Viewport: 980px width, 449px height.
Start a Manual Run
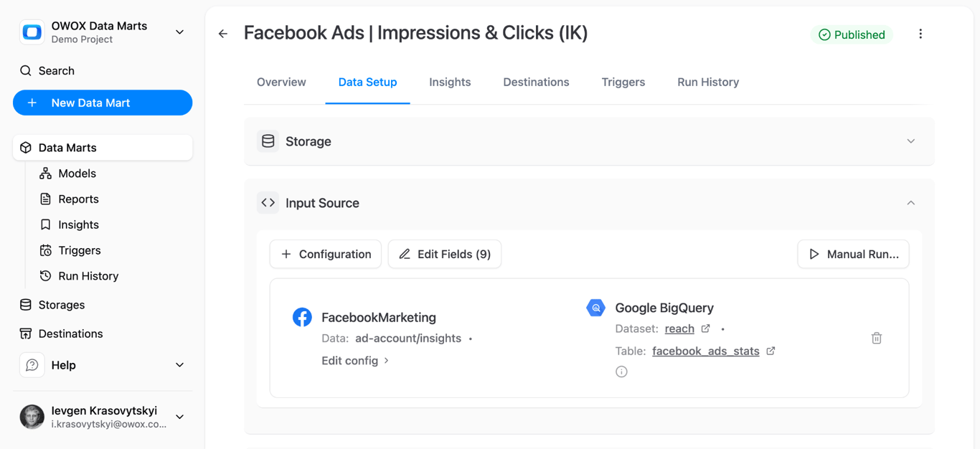click(853, 254)
